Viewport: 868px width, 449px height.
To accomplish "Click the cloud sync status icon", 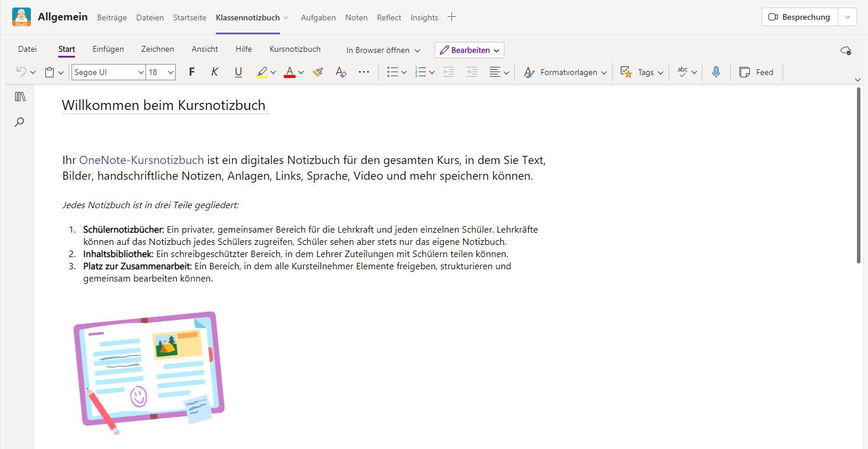I will pos(846,51).
